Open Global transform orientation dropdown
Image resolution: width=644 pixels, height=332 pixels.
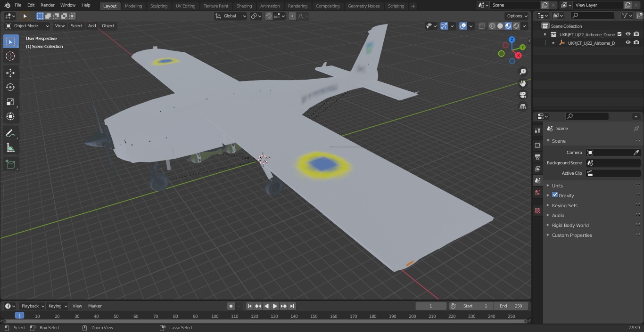coord(231,16)
